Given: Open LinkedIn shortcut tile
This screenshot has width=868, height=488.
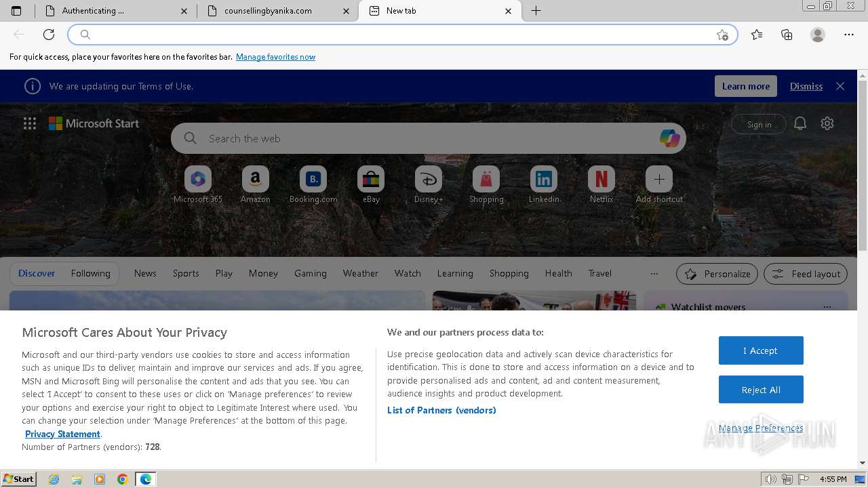Looking at the screenshot, I should (x=544, y=184).
